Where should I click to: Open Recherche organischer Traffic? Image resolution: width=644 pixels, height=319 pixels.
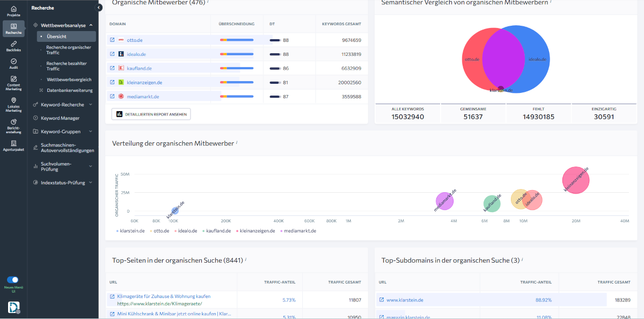[x=68, y=50]
